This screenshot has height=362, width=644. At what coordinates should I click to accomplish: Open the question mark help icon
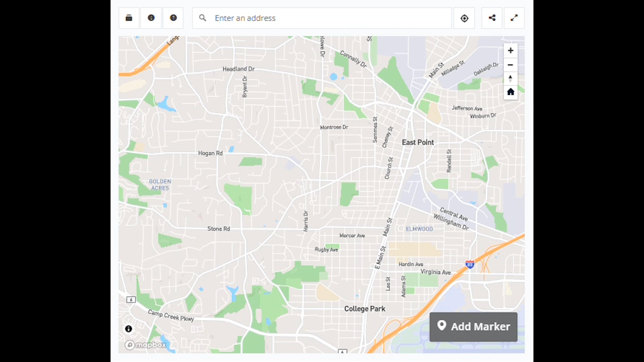click(173, 18)
